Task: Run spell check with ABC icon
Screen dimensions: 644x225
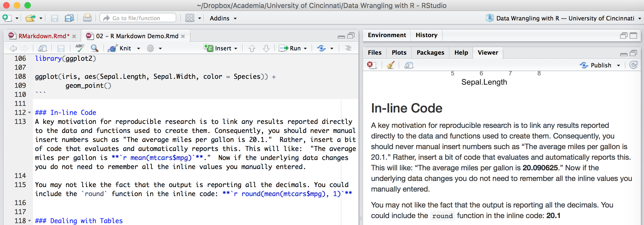Action: pyautogui.click(x=80, y=48)
